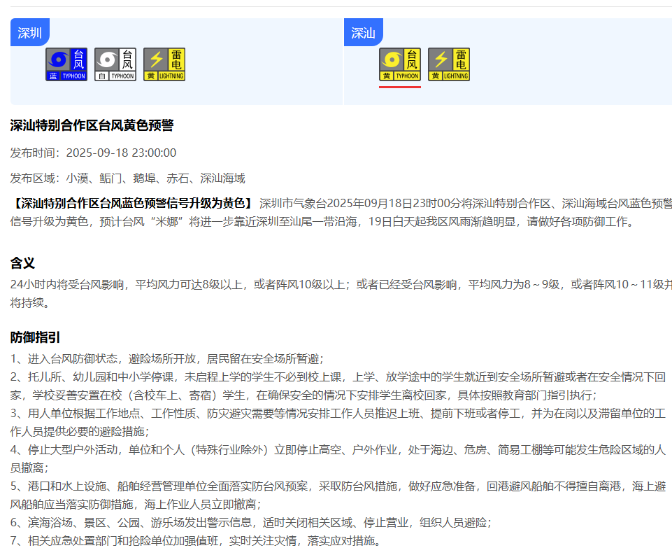Switch to the 深圳 region tab
The height and width of the screenshot is (555, 672).
[x=29, y=33]
